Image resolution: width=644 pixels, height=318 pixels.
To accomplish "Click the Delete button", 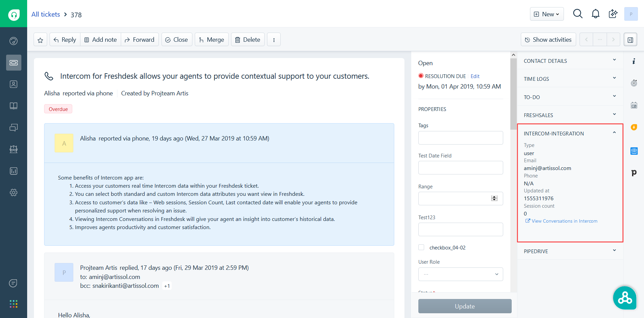I will [x=248, y=40].
